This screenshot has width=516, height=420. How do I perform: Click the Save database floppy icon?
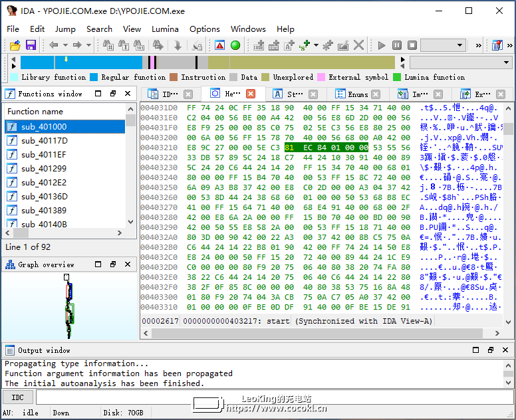31,45
